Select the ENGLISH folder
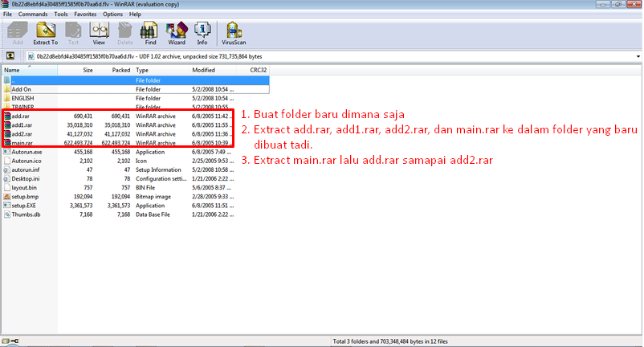The height and width of the screenshot is (347, 644). pyautogui.click(x=22, y=98)
